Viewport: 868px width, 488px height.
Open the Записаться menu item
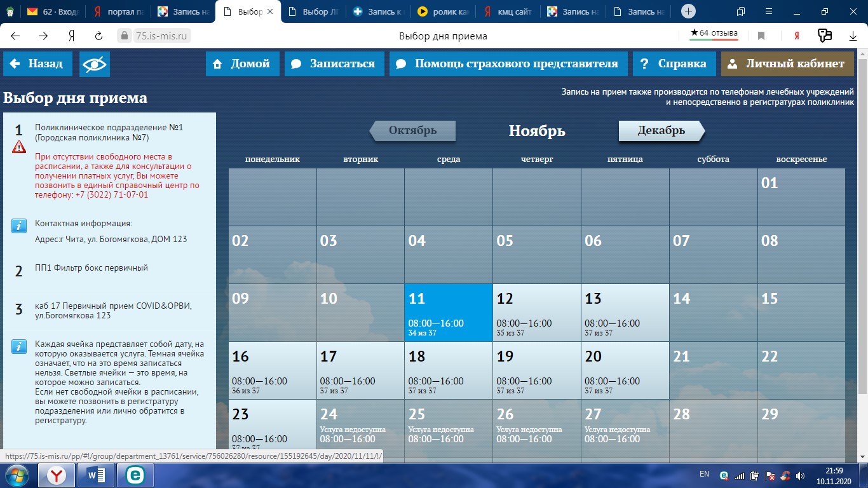[x=334, y=64]
